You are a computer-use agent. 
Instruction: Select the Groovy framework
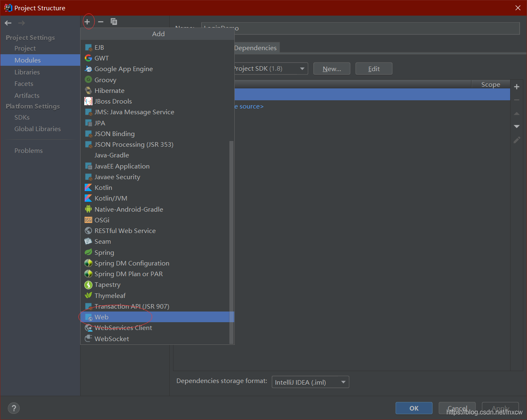pyautogui.click(x=157, y=80)
